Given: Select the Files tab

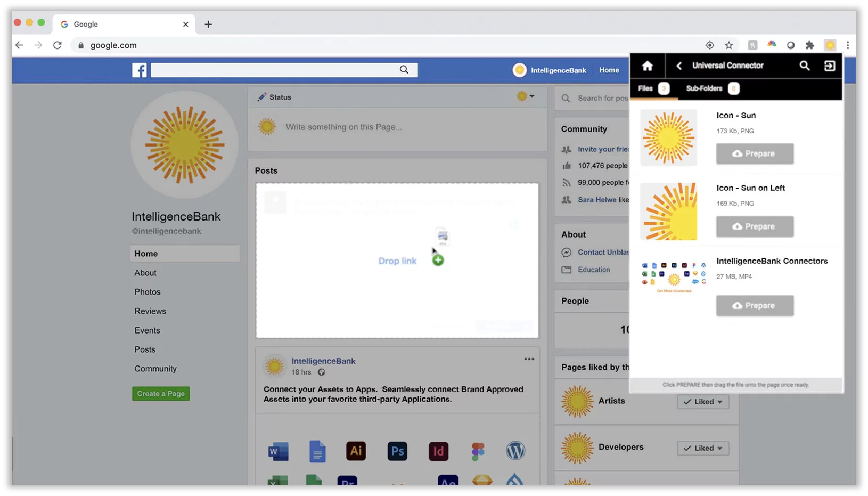Looking at the screenshot, I should point(654,88).
